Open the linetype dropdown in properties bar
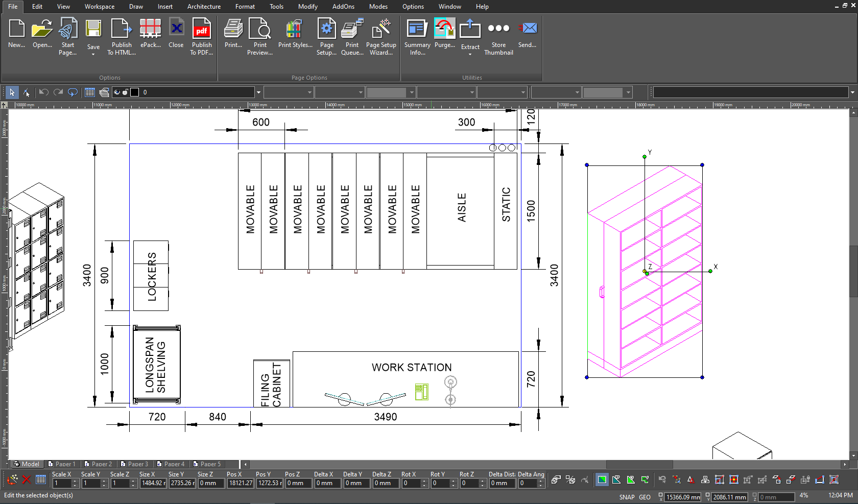This screenshot has height=504, width=858. click(x=340, y=92)
